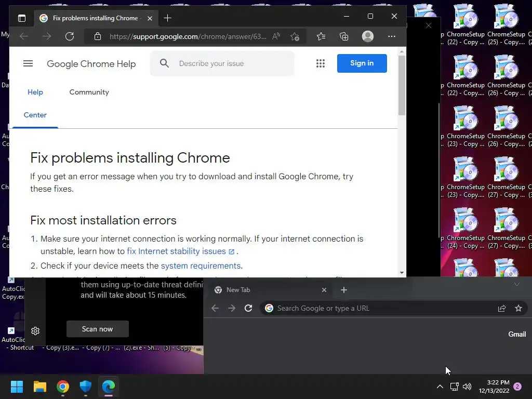Open clock showing 3:22 PM 12/13/2022
This screenshot has height=399, width=532.
pos(494,387)
